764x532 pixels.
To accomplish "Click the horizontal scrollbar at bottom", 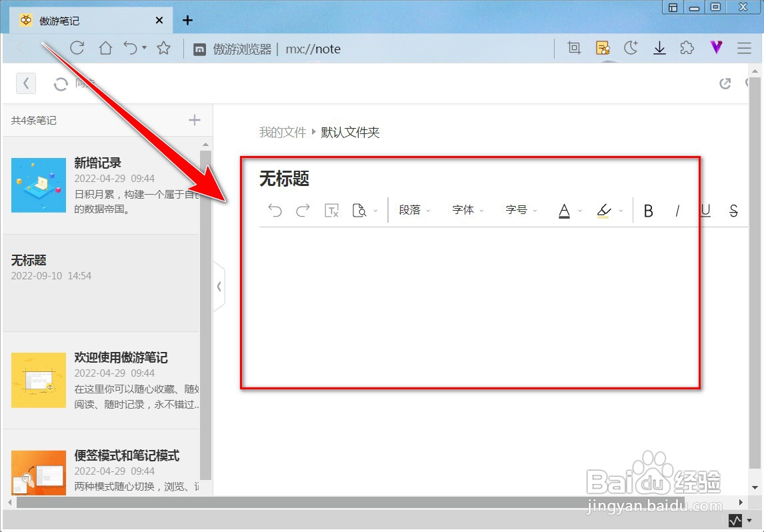I will click(350, 502).
